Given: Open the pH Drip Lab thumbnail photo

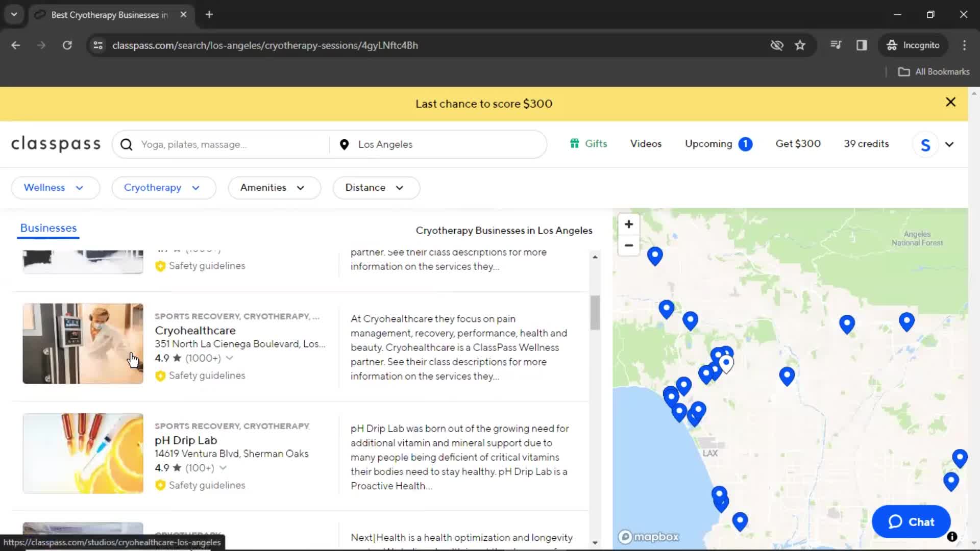Looking at the screenshot, I should [x=83, y=454].
